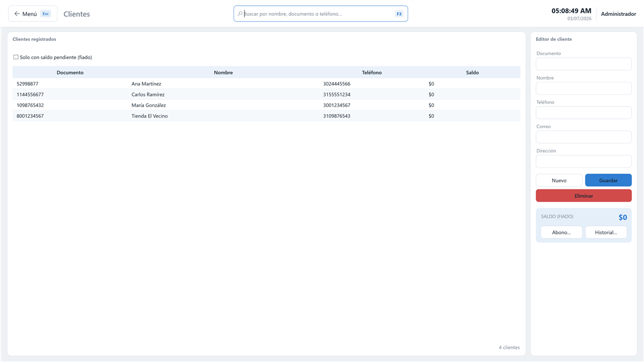The height and width of the screenshot is (362, 644).
Task: Click the F3 shortcut badge
Action: 399,14
